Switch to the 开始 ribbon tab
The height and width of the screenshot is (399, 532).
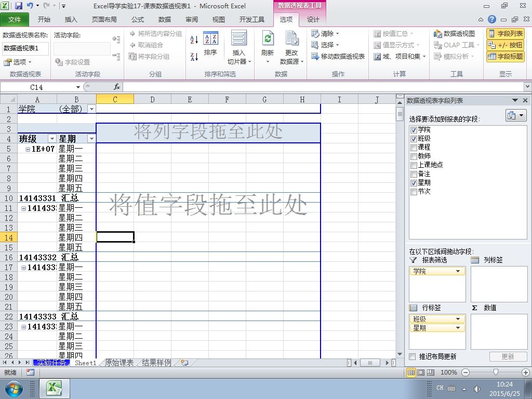(44, 20)
